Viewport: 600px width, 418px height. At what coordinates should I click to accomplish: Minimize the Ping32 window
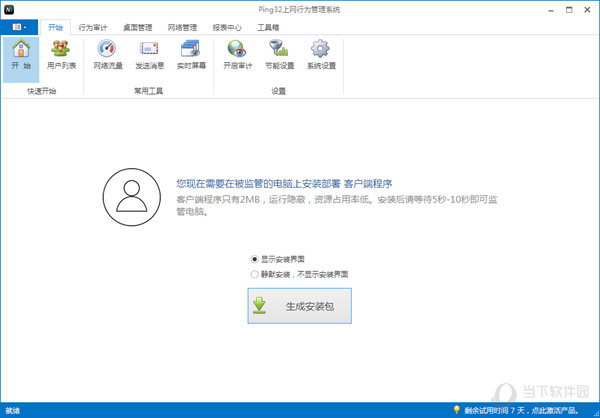point(551,10)
